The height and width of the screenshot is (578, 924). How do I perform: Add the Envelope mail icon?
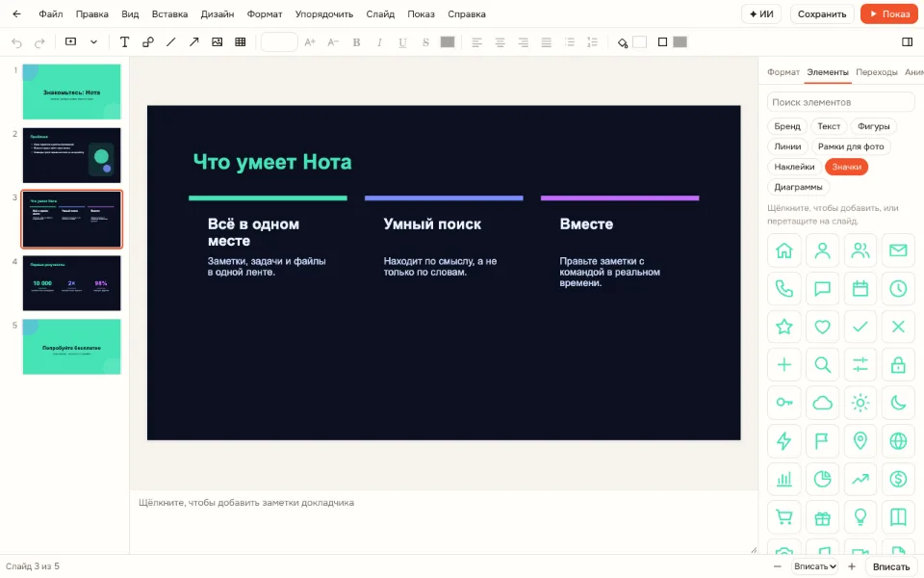(x=898, y=250)
